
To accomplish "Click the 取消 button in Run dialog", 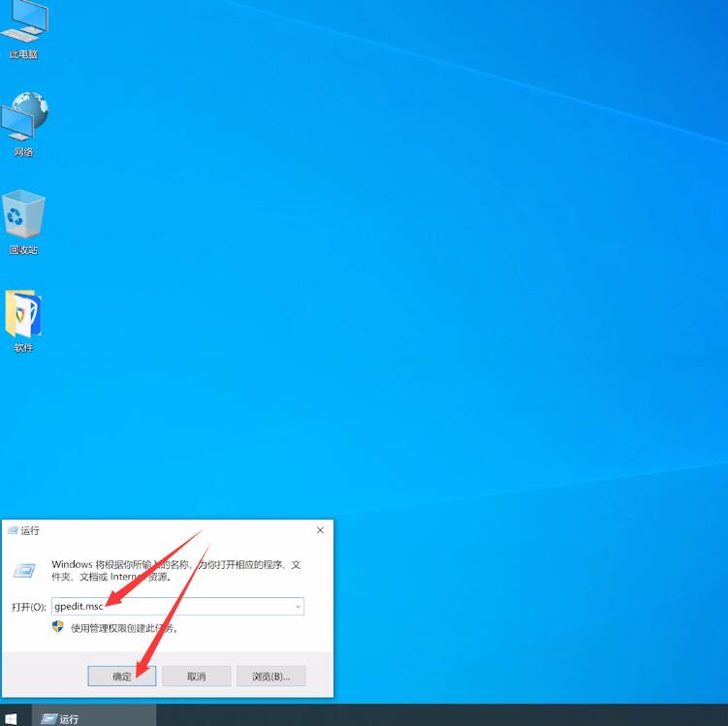I will tap(197, 676).
